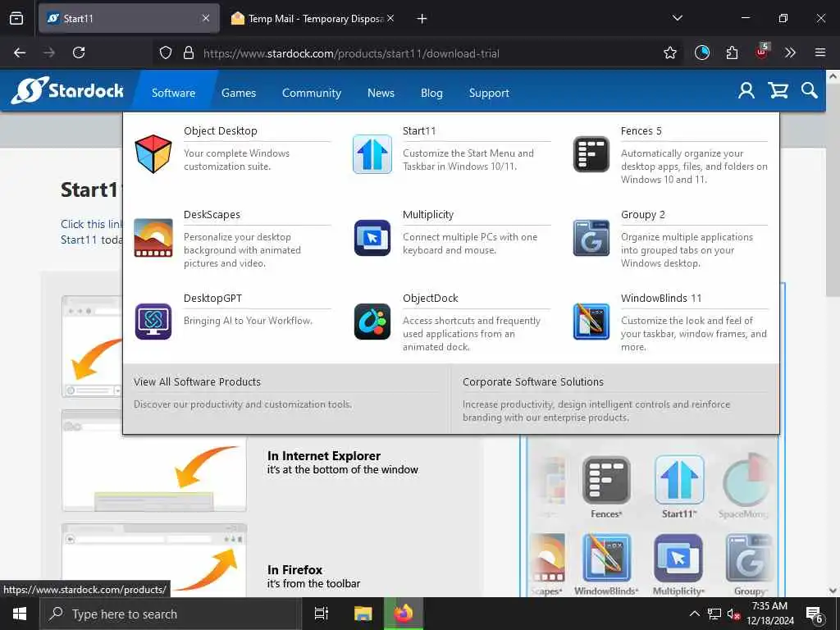The width and height of the screenshot is (840, 630).
Task: Close the Temp Mail tab
Action: [390, 18]
